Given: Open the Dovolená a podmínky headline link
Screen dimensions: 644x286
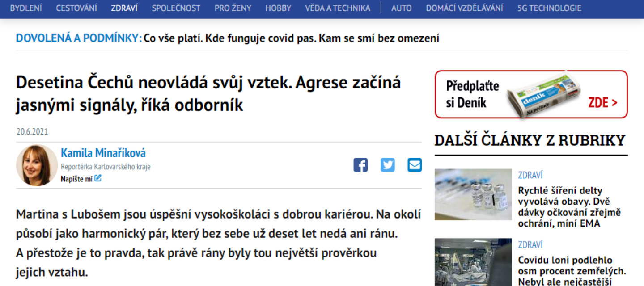Looking at the screenshot, I should [228, 38].
